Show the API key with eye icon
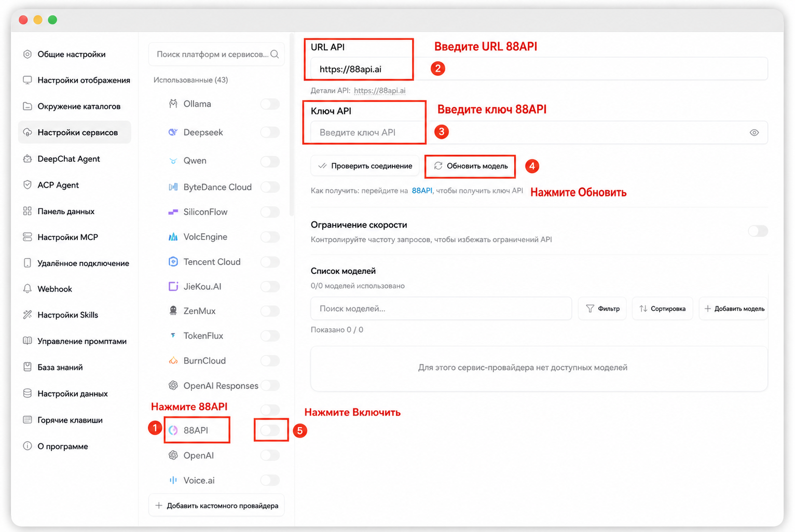This screenshot has height=532, width=795. (754, 133)
